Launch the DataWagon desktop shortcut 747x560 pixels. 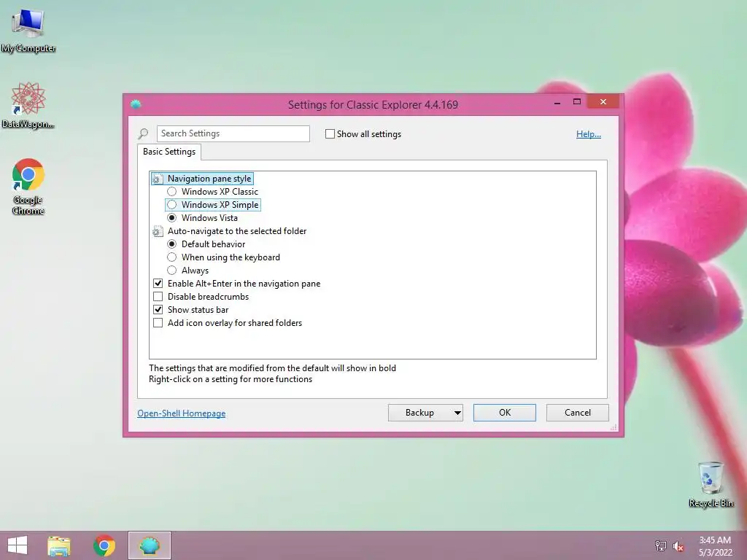pos(28,105)
